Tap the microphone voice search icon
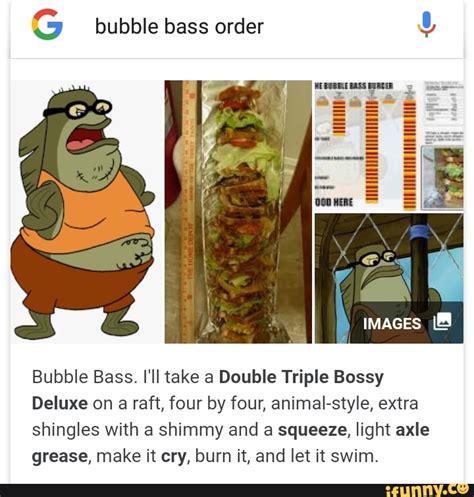Image resolution: width=474 pixels, height=497 pixels. (426, 24)
